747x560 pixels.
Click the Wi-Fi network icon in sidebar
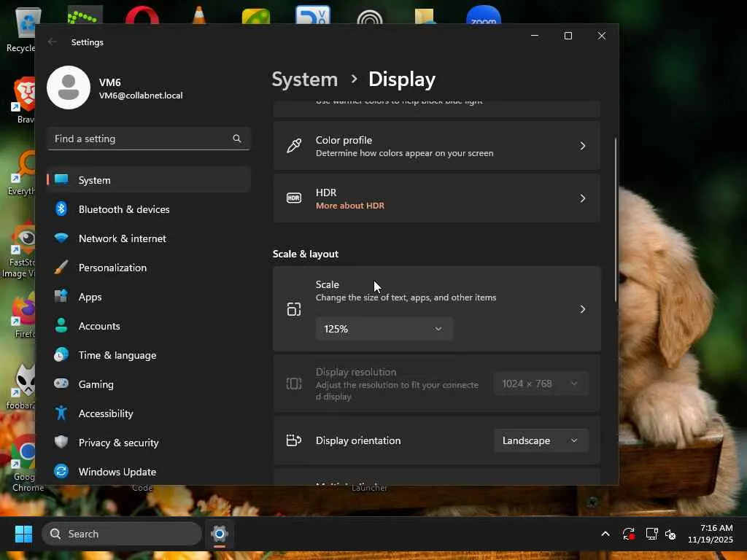[61, 238]
